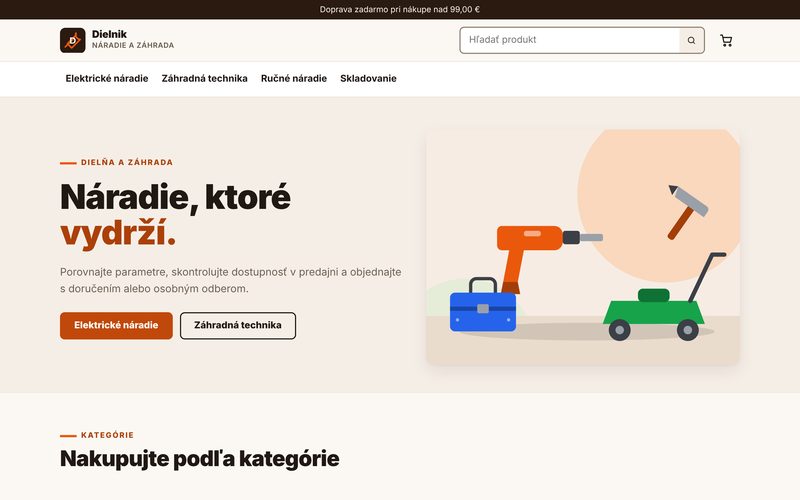
Task: Click the DIELŇA A ZÁHRADA label
Action: click(127, 162)
